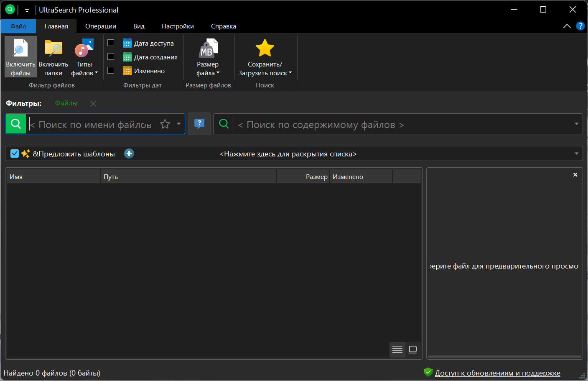588x381 pixels.
Task: Enable the Дата доступа checkbox
Action: click(x=111, y=43)
